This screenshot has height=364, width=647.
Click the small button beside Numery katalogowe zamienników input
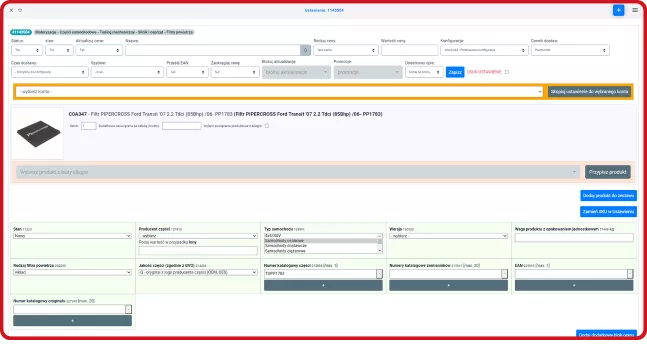(x=504, y=274)
